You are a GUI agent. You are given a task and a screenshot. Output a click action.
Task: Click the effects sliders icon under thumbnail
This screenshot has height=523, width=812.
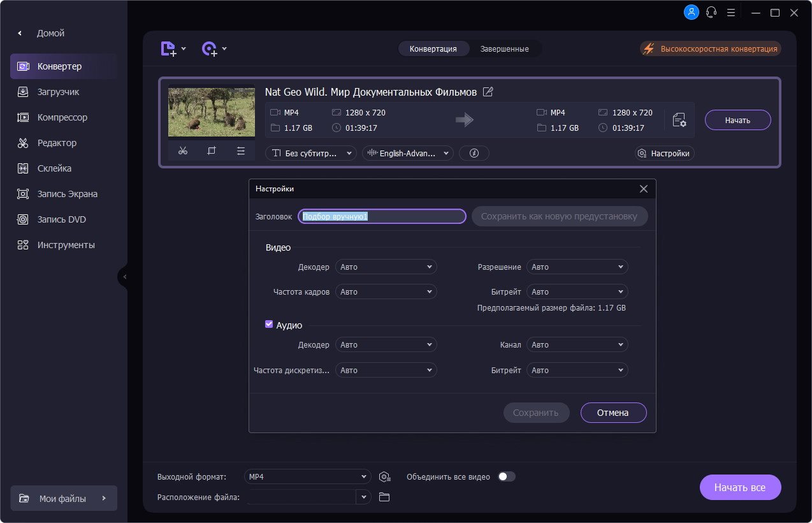click(x=240, y=151)
